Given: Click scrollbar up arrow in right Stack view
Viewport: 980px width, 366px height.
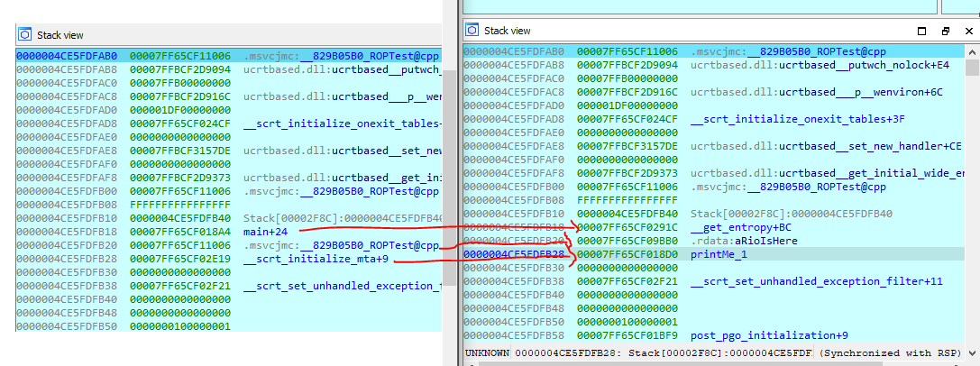Looking at the screenshot, I should (x=972, y=50).
